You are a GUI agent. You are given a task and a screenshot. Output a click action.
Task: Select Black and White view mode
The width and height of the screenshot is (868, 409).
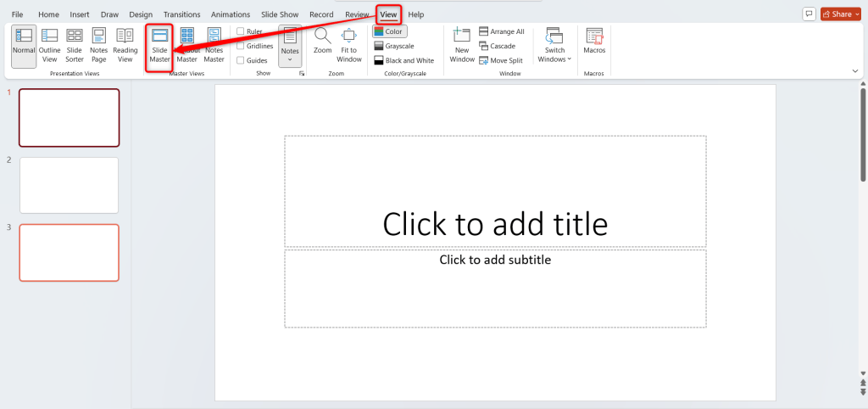tap(404, 60)
